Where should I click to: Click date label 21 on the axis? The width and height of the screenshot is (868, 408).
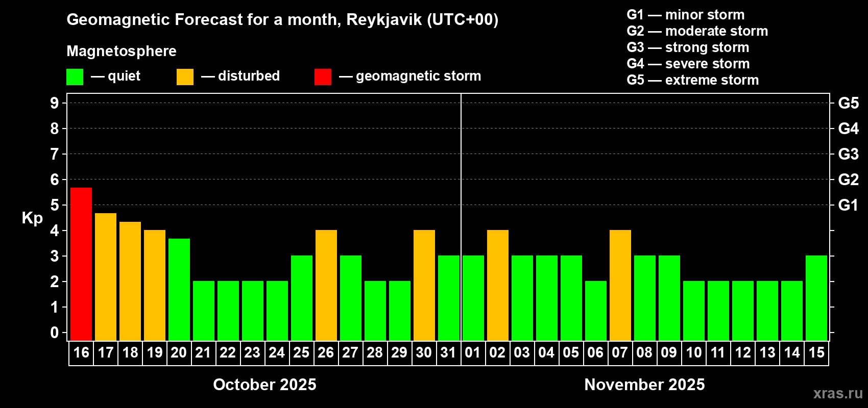(x=203, y=352)
